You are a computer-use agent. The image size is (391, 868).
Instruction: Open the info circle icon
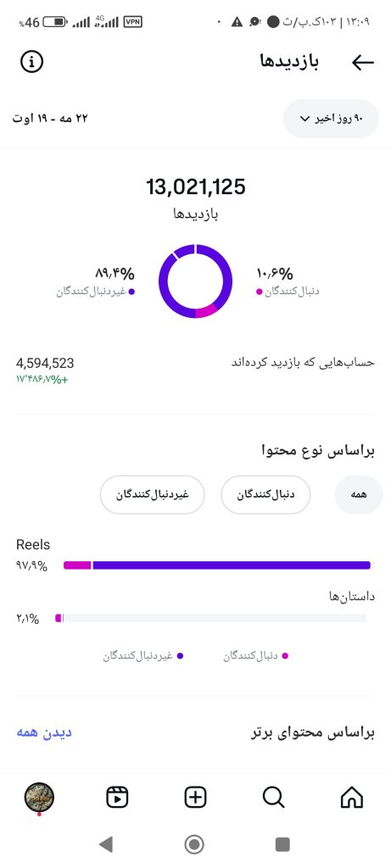pos(31,62)
